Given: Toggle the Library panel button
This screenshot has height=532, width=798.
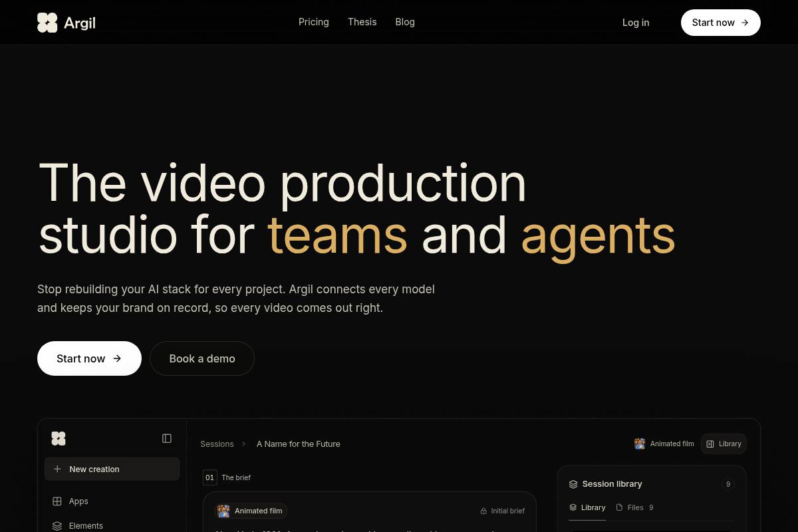Looking at the screenshot, I should click(x=724, y=444).
